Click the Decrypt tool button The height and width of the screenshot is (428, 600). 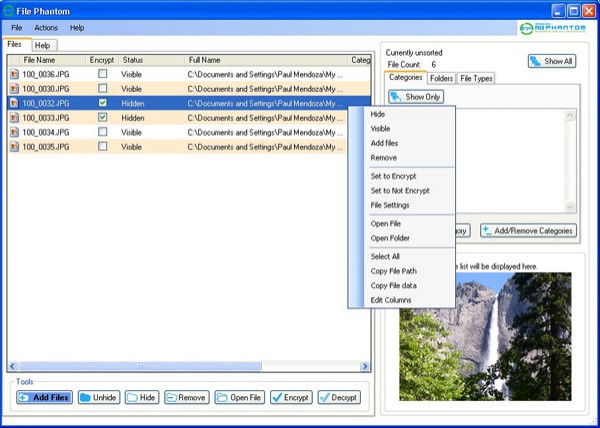click(339, 397)
